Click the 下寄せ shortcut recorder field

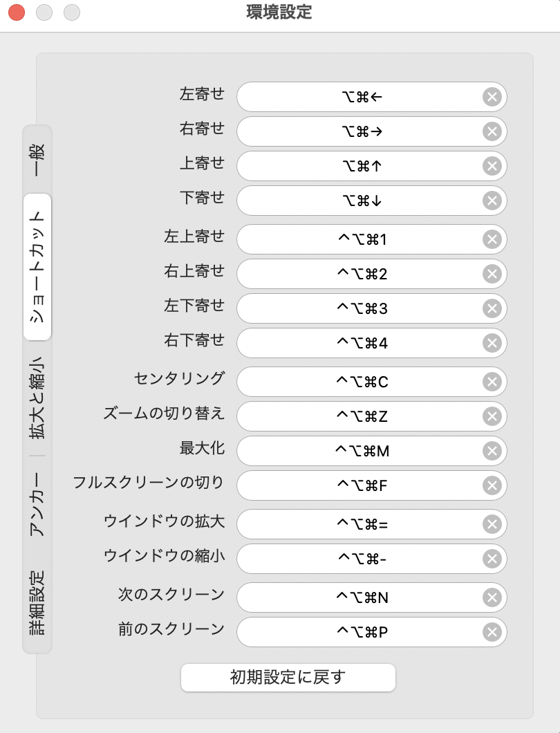tap(361, 201)
